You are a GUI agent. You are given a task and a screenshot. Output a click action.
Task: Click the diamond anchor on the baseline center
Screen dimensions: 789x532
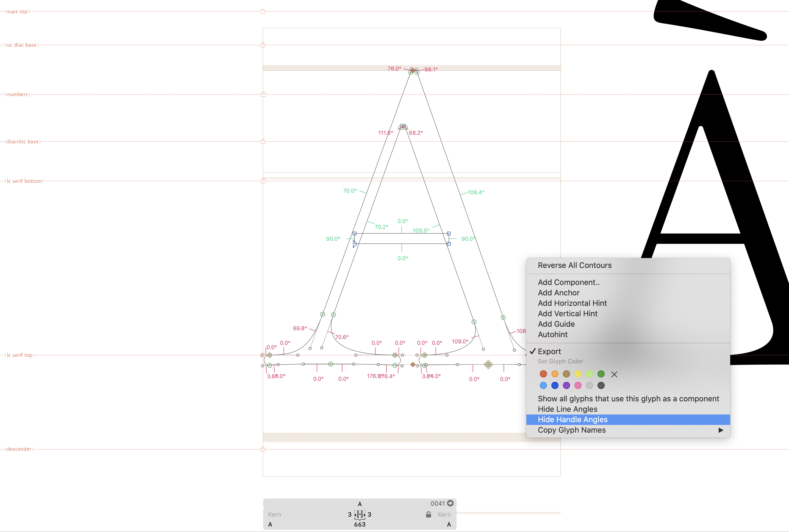click(x=412, y=364)
